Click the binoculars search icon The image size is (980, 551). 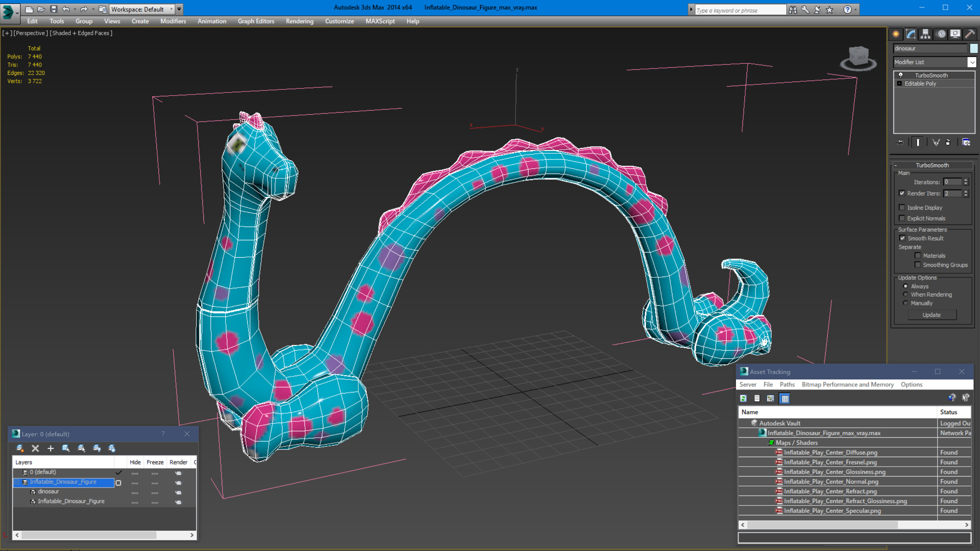coord(793,10)
